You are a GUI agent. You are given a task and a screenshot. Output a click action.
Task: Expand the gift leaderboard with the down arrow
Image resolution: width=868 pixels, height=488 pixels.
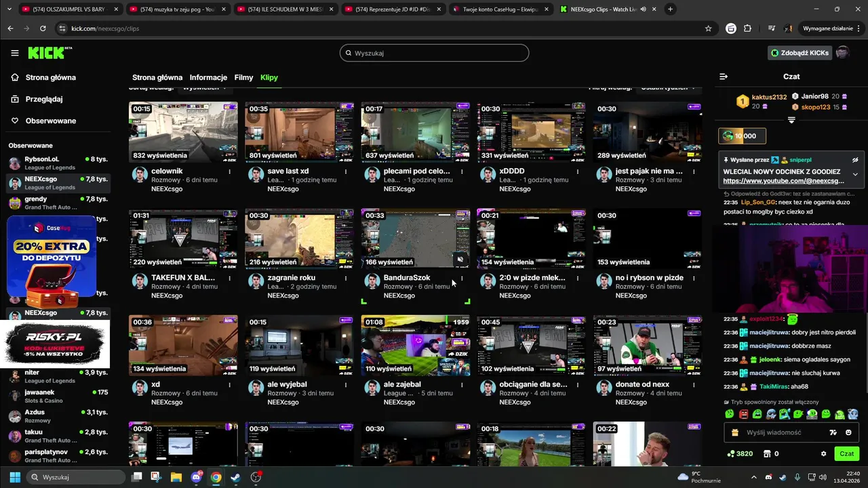pyautogui.click(x=791, y=120)
